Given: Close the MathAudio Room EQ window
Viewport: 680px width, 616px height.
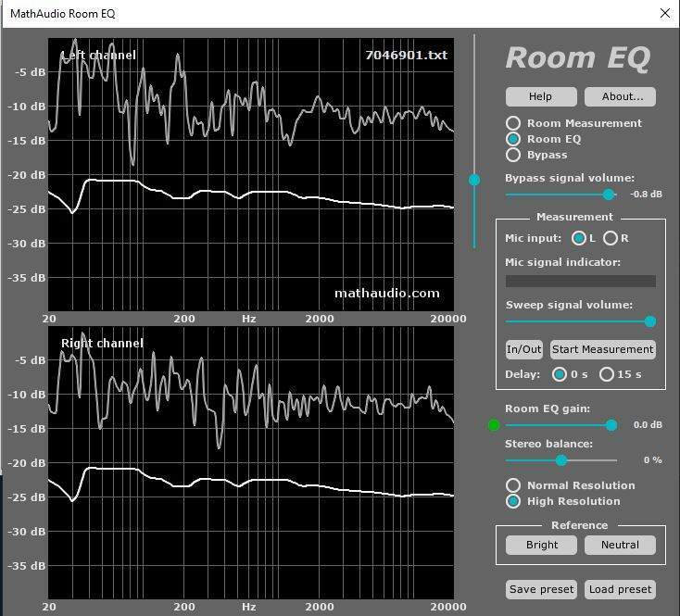Looking at the screenshot, I should pos(665,13).
